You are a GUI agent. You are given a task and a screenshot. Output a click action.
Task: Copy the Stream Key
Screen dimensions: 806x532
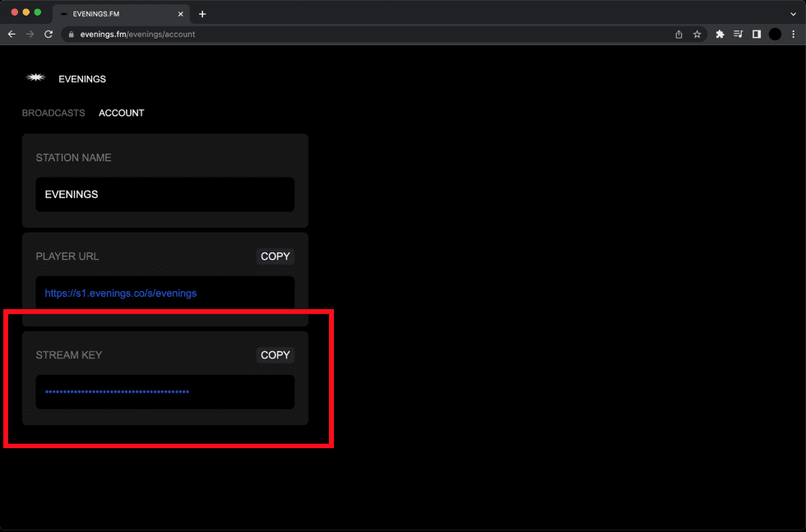275,355
